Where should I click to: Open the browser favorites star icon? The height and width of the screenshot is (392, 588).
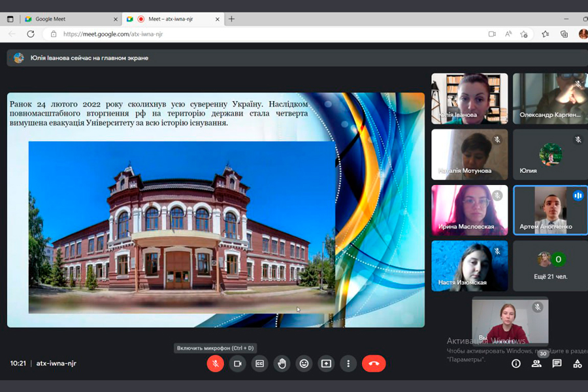pyautogui.click(x=545, y=34)
